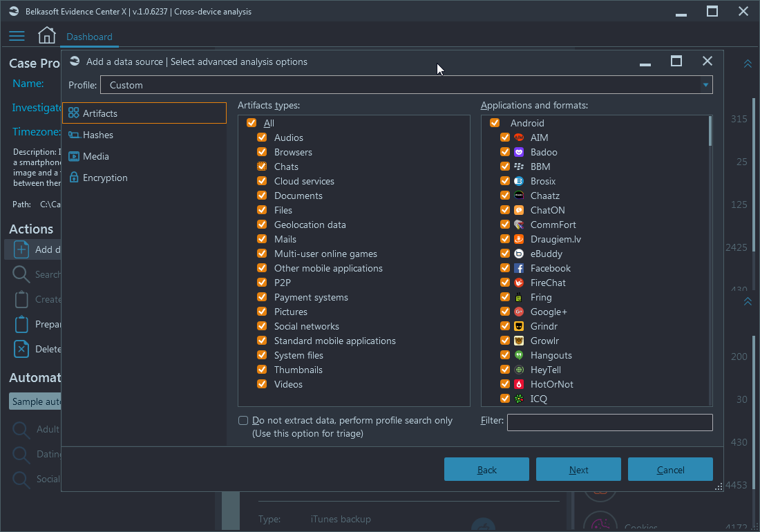The width and height of the screenshot is (760, 532).
Task: Select the Chaatz application icon
Action: click(x=519, y=196)
